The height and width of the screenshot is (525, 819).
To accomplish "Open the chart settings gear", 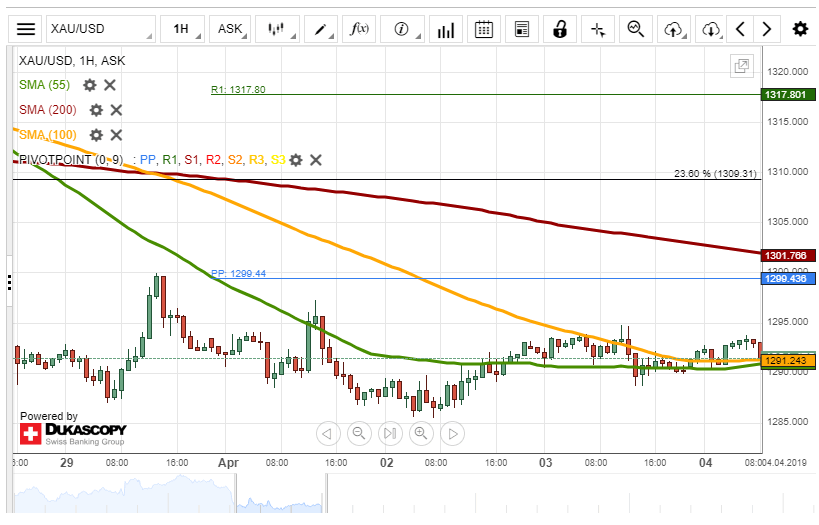I will click(800, 29).
